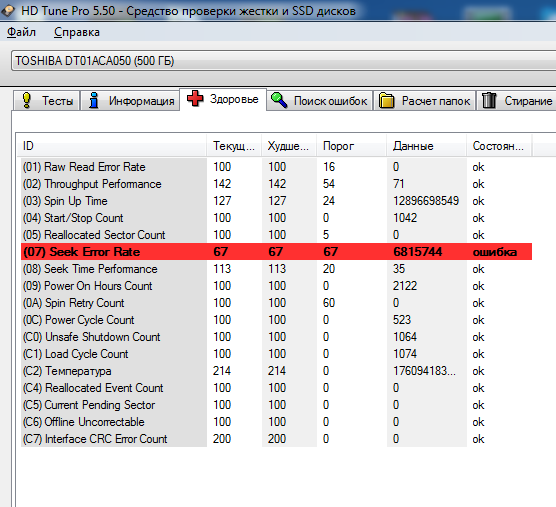Click the Raw Read Error Rate threshold 16
Image resolution: width=556 pixels, height=507 pixels.
329,167
